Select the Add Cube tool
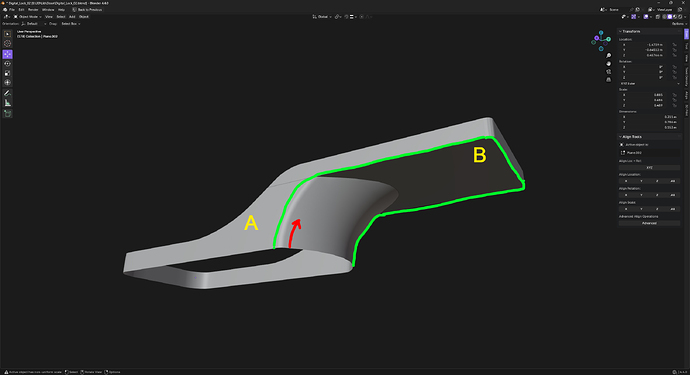690x375 pixels. [7, 114]
